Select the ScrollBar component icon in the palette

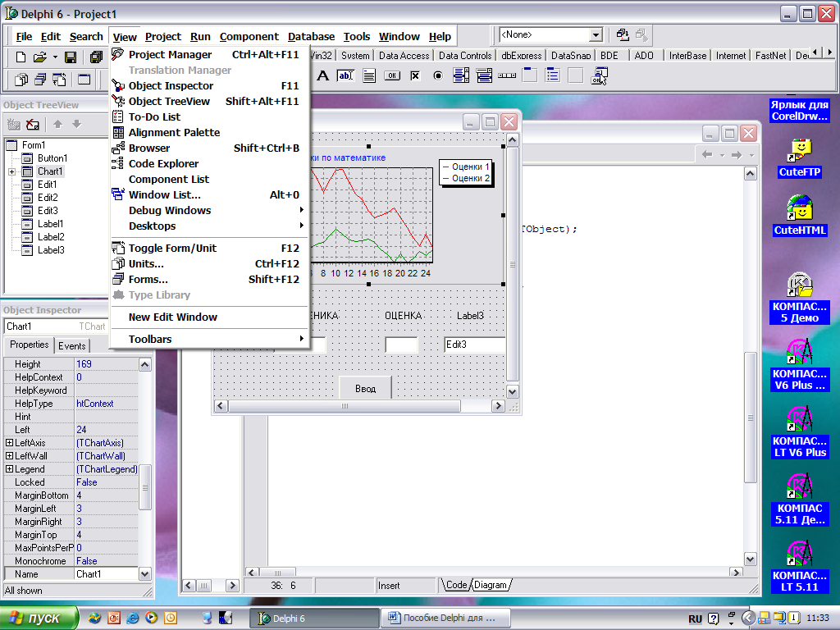(507, 75)
